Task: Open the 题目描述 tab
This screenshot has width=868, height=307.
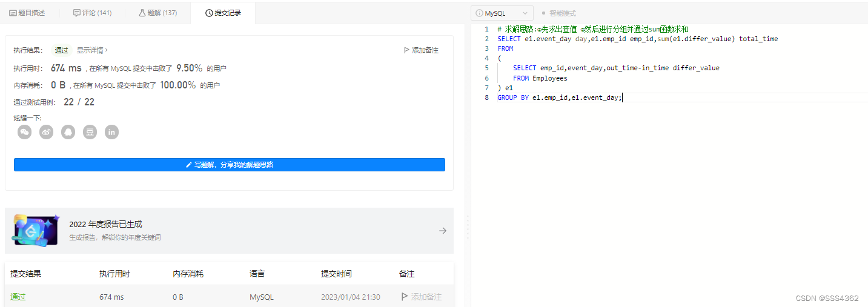Action: tap(27, 13)
